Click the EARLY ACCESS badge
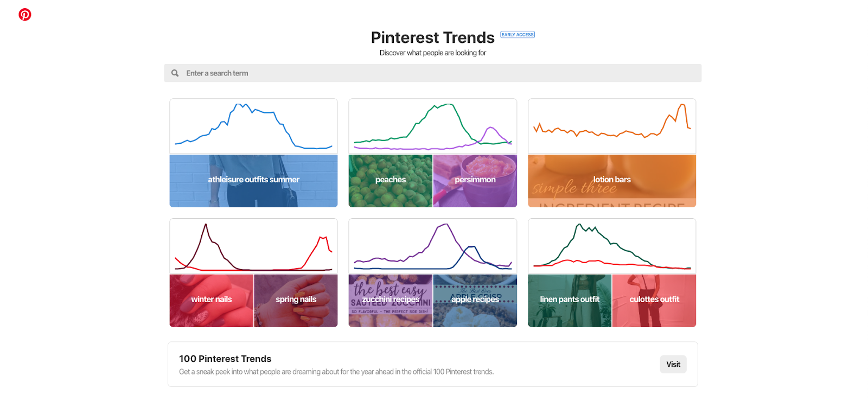This screenshot has height=401, width=868. click(516, 34)
